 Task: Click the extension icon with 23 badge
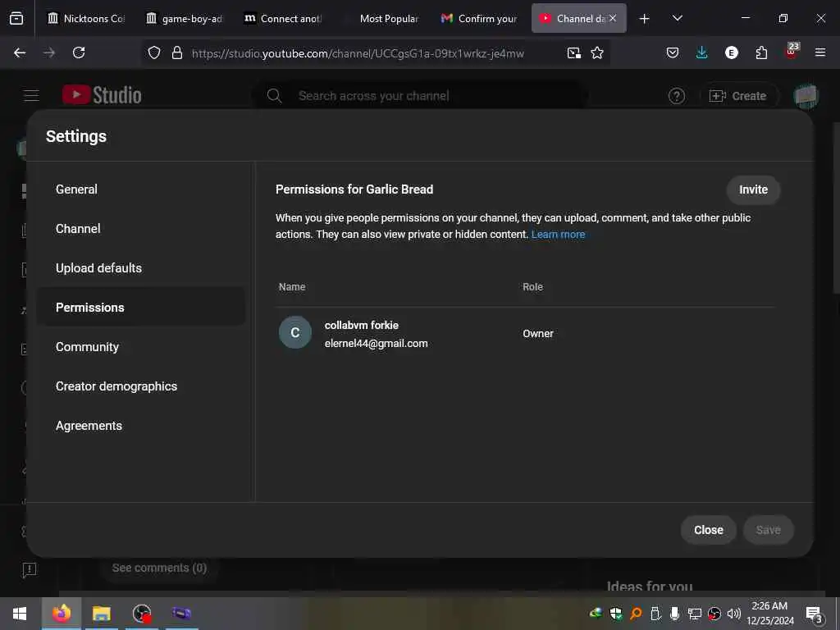click(792, 51)
